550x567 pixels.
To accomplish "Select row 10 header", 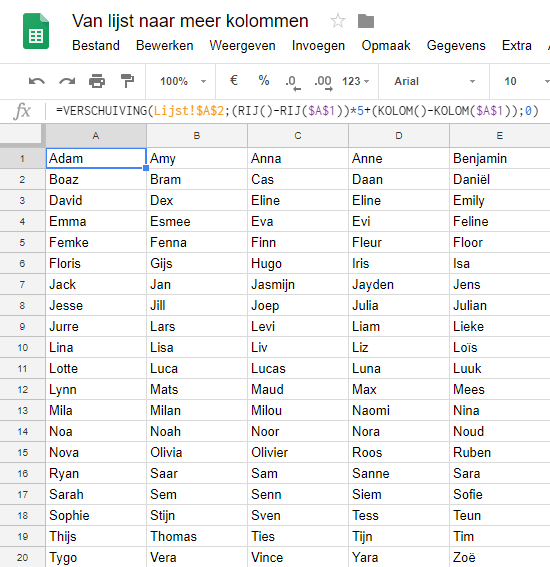I will pos(22,348).
